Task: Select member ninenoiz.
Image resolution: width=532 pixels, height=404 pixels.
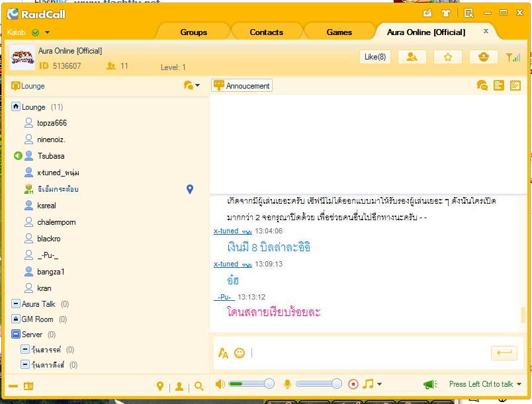Action: pos(51,140)
